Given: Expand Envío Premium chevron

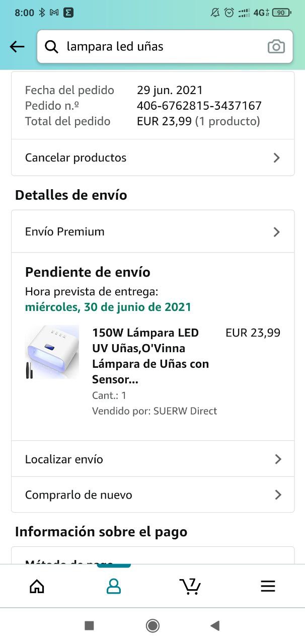Looking at the screenshot, I should pos(276,232).
